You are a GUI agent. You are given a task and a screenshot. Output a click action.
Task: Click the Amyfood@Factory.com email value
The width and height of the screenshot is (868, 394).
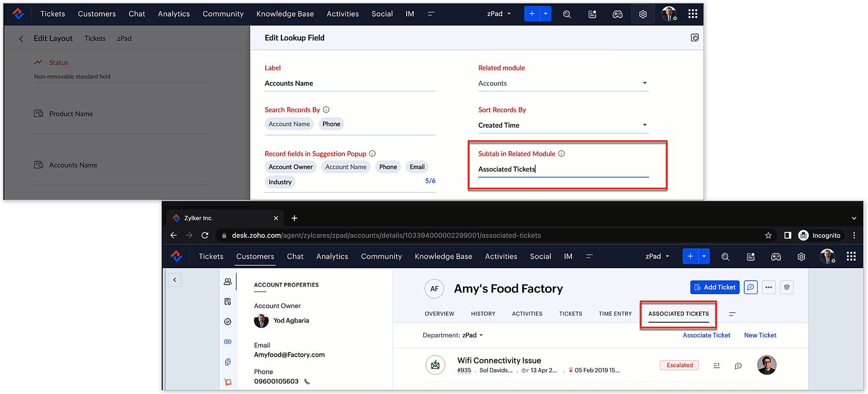tap(289, 355)
